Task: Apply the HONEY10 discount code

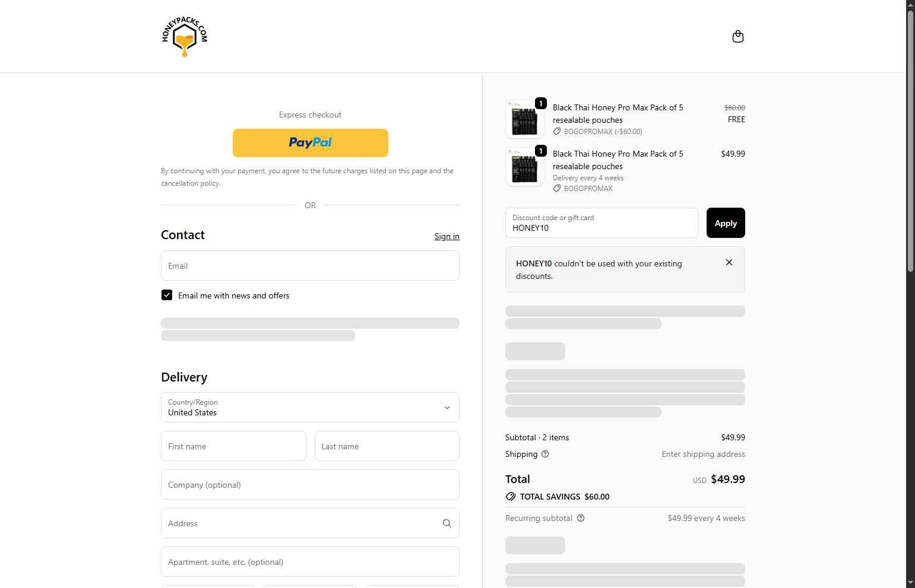Action: [726, 223]
